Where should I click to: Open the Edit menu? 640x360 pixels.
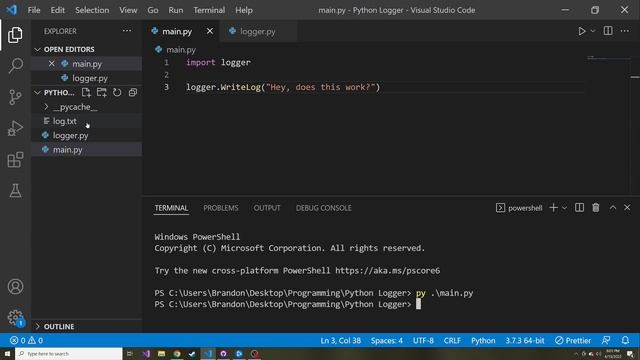[x=58, y=10]
